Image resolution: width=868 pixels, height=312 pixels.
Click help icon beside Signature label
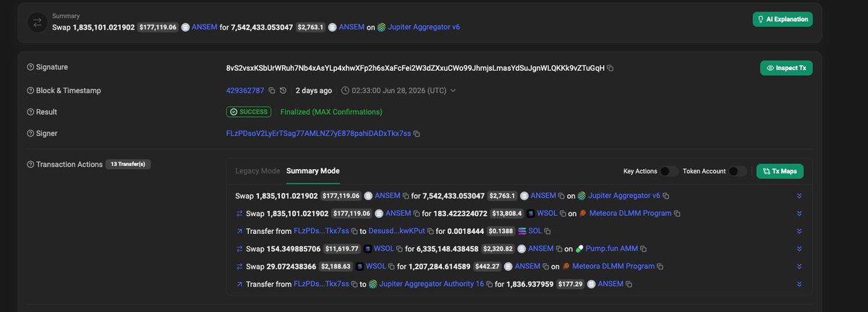pyautogui.click(x=30, y=67)
